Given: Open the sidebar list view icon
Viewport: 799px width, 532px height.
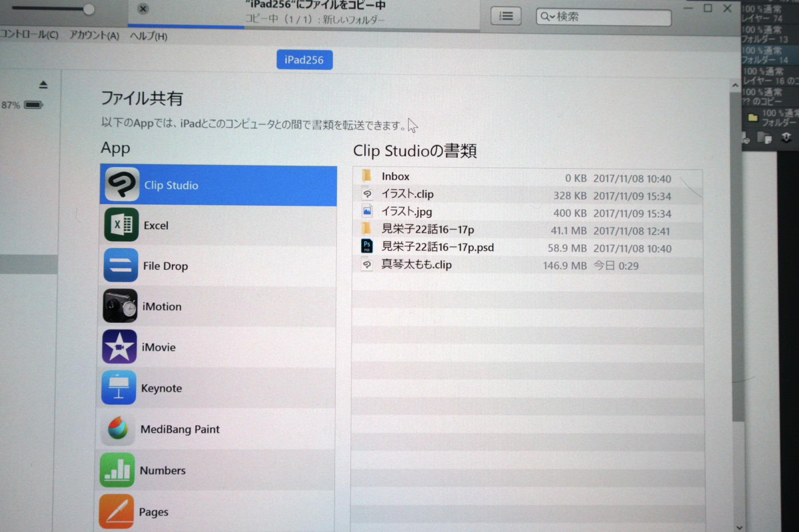Looking at the screenshot, I should click(506, 16).
